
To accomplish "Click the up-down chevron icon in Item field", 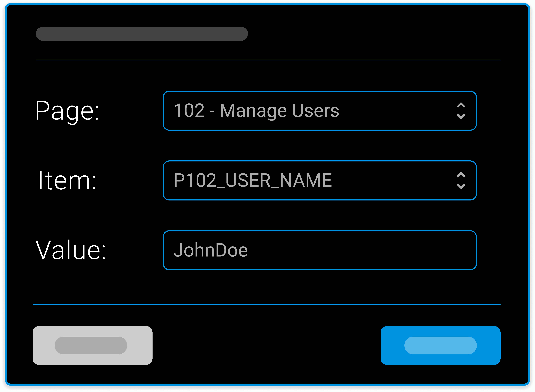I will [461, 180].
